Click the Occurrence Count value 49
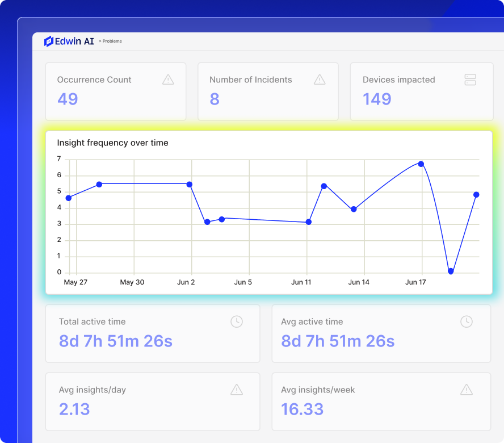This screenshot has height=443, width=504. pyautogui.click(x=68, y=99)
